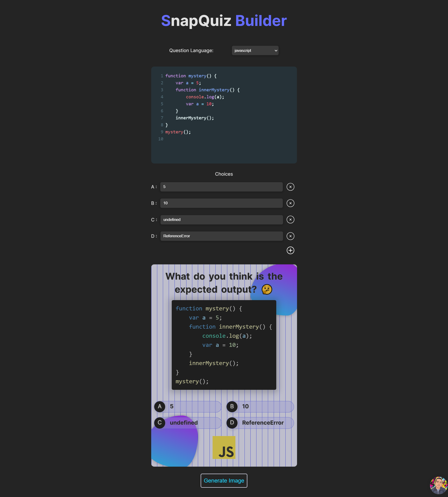Remove choice A with the X icon
This screenshot has height=497, width=448.
[x=290, y=187]
